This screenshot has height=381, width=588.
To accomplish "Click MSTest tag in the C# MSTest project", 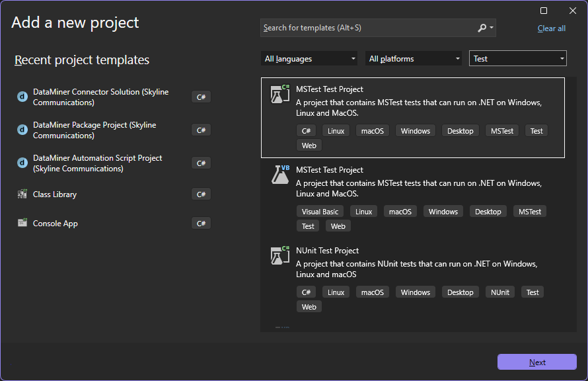I will 501,130.
